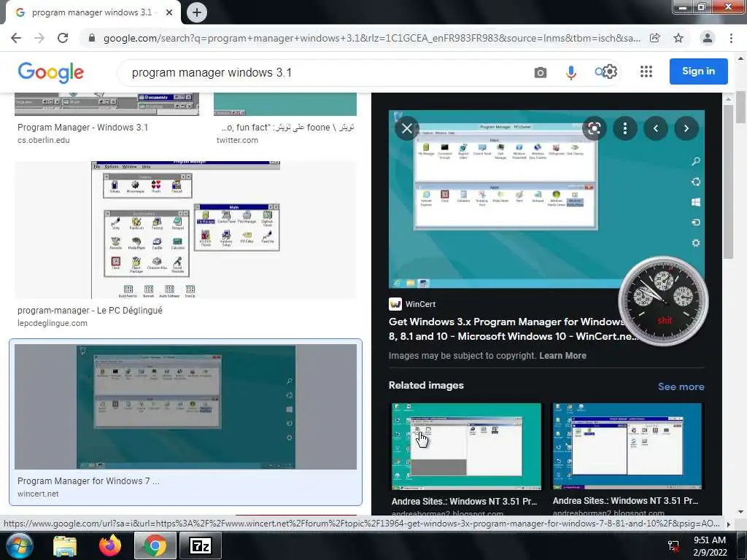The height and width of the screenshot is (560, 747).
Task: Share this page icon in address bar
Action: 655,38
